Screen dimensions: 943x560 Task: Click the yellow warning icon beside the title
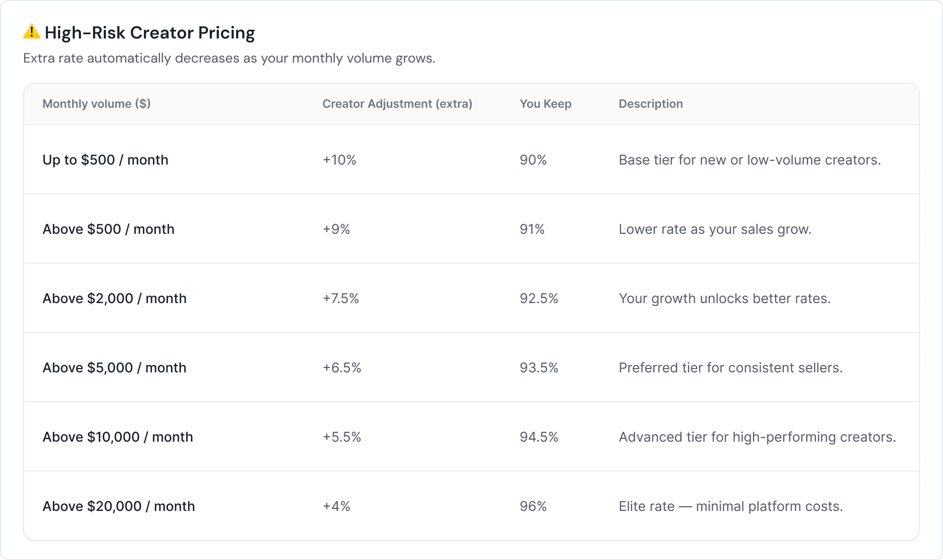pos(32,32)
